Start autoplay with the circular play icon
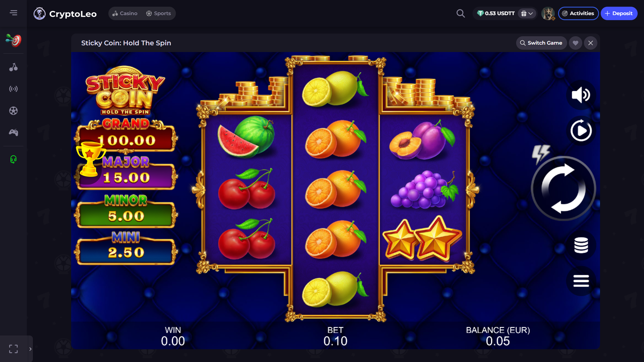This screenshot has height=362, width=644. point(581,131)
